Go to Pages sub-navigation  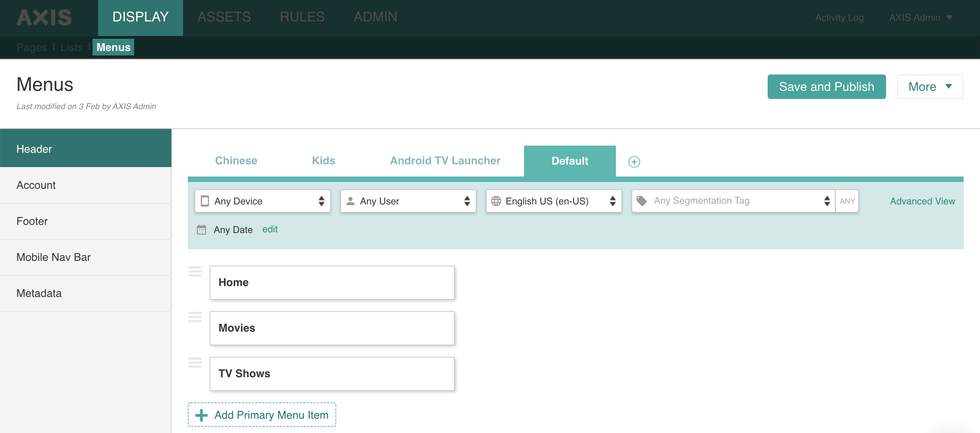(32, 47)
